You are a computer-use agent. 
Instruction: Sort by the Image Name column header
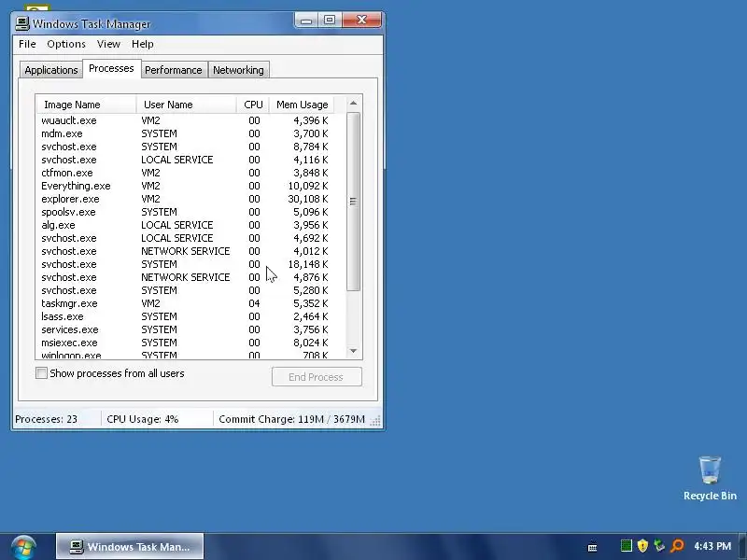pyautogui.click(x=87, y=105)
